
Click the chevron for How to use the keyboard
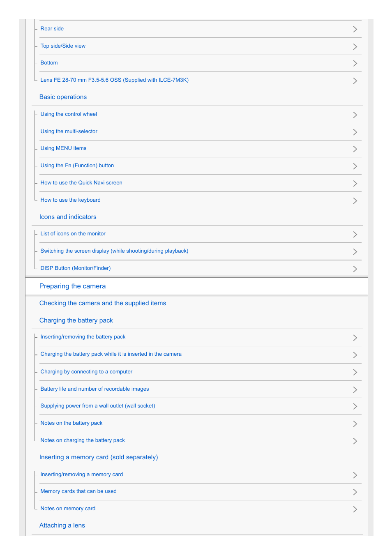tap(355, 200)
